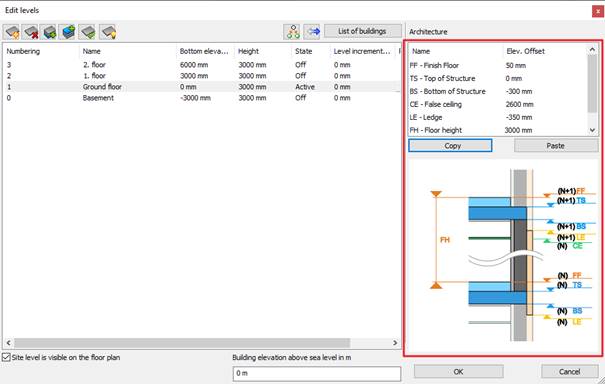
Task: Click the level icon with light bulb
Action: (108, 32)
